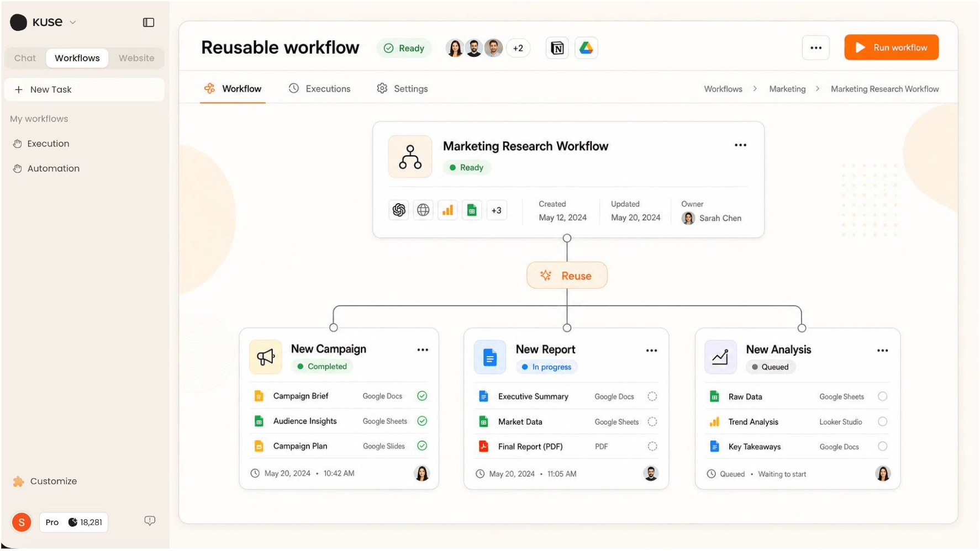Click the Looker Studio chart tool icon

[447, 210]
